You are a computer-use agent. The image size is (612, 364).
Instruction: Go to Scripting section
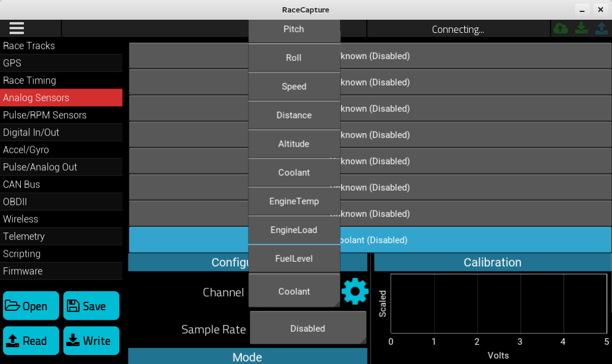(62, 253)
